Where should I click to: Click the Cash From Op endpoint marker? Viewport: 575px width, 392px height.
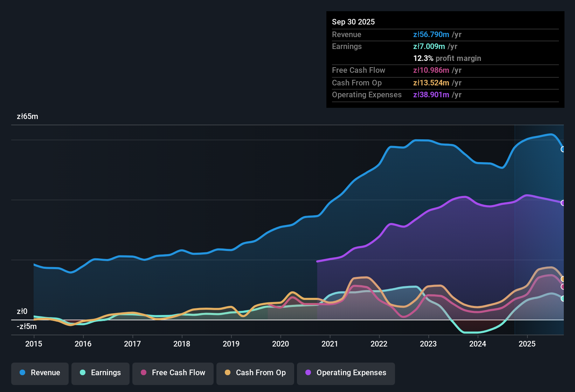click(x=563, y=279)
